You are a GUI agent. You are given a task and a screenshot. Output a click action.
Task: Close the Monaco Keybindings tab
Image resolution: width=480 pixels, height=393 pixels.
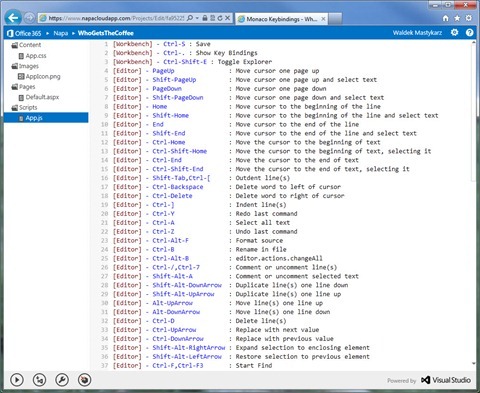coord(323,19)
